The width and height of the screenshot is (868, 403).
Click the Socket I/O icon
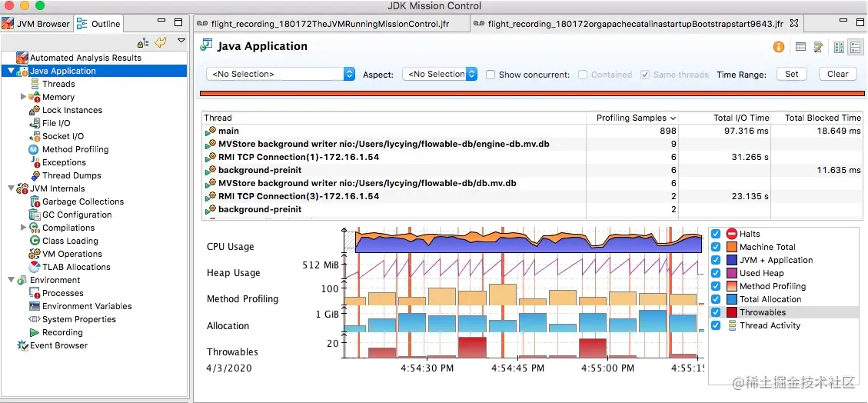click(x=35, y=137)
